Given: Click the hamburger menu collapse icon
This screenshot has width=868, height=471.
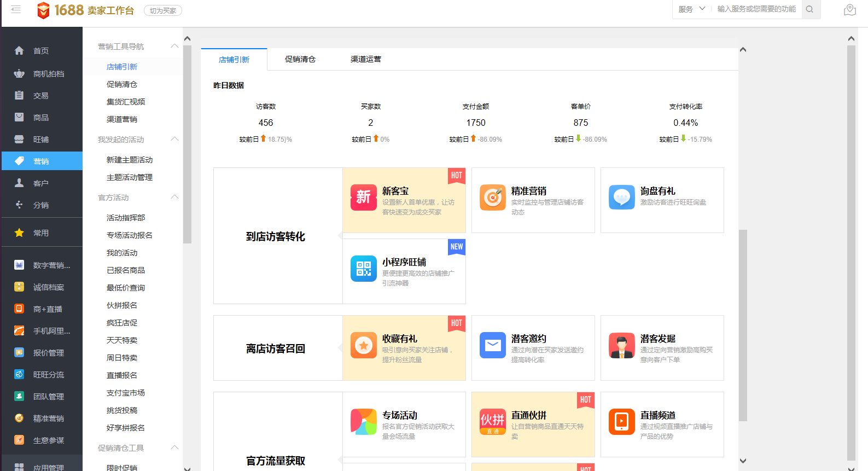Looking at the screenshot, I should (x=16, y=9).
